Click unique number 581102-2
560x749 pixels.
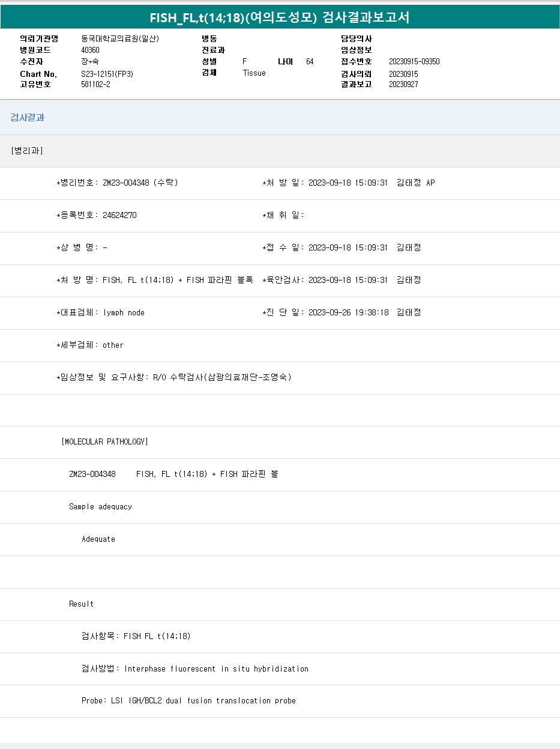(95, 84)
